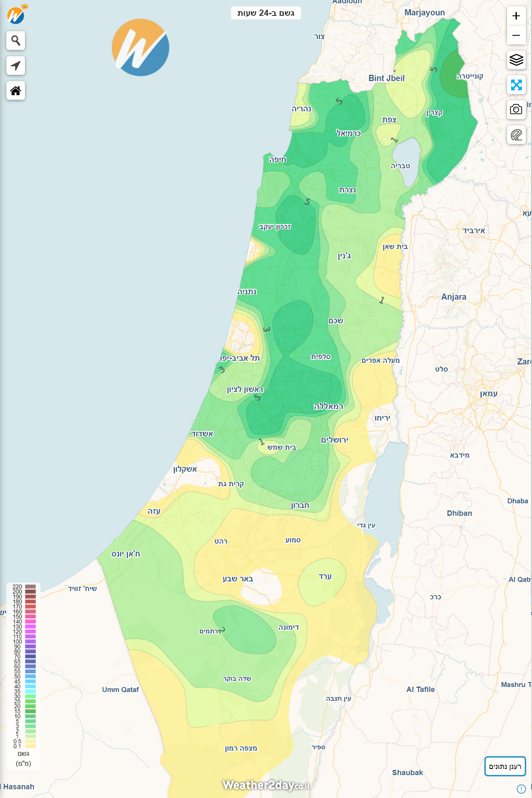Click the 220 mm legend color swatch
The width and height of the screenshot is (532, 798).
coord(30,586)
